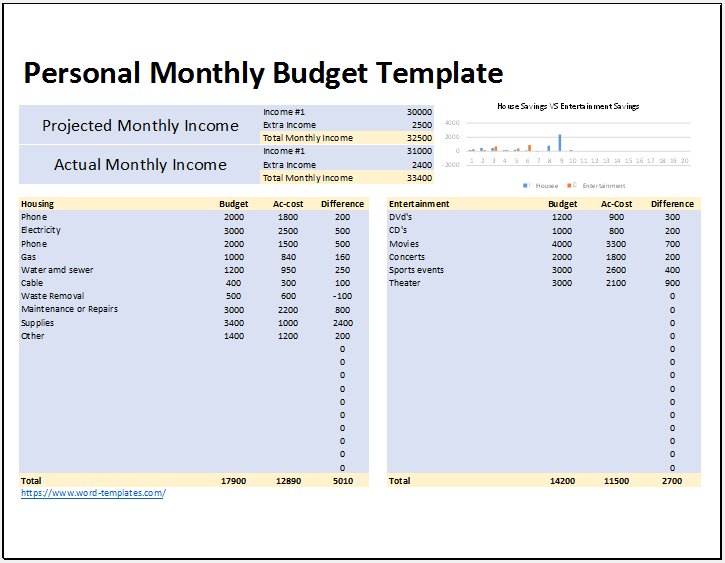Click the blue House legend marker

click(524, 185)
